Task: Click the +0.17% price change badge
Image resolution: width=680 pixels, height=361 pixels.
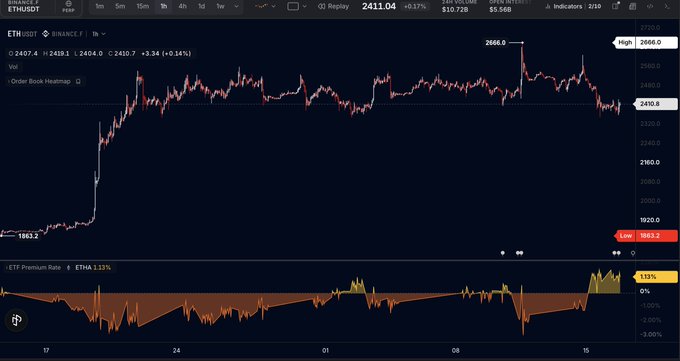Action: (x=415, y=7)
